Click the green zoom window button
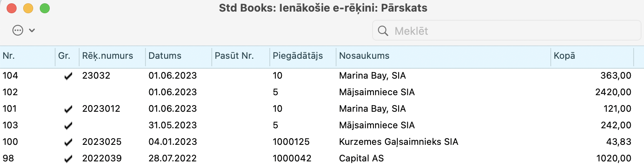The height and width of the screenshot is (168, 644). pyautogui.click(x=44, y=8)
